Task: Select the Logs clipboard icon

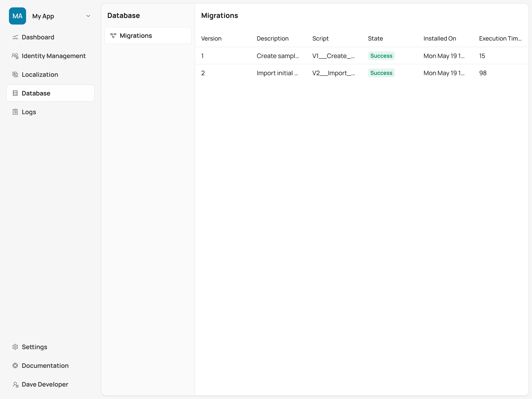Action: (15, 112)
